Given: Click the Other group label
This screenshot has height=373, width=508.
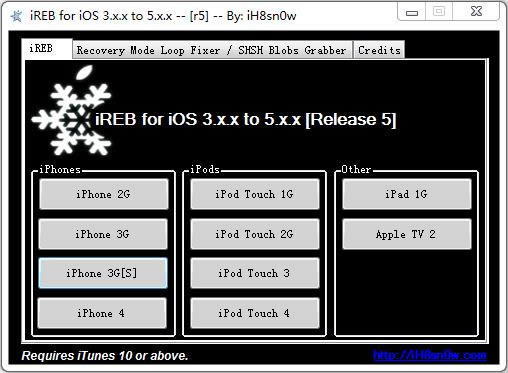Looking at the screenshot, I should 356,169.
